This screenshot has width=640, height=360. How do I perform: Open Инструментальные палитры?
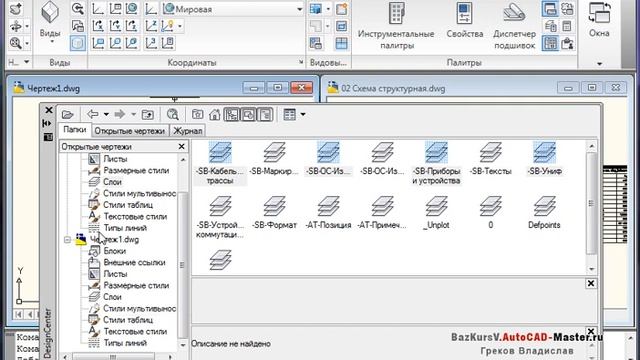pyautogui.click(x=396, y=25)
